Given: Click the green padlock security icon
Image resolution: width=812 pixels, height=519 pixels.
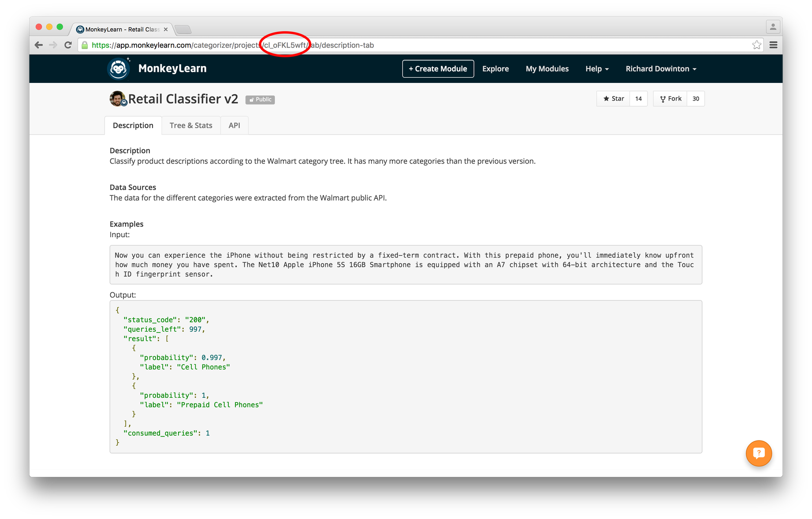Looking at the screenshot, I should [x=85, y=45].
